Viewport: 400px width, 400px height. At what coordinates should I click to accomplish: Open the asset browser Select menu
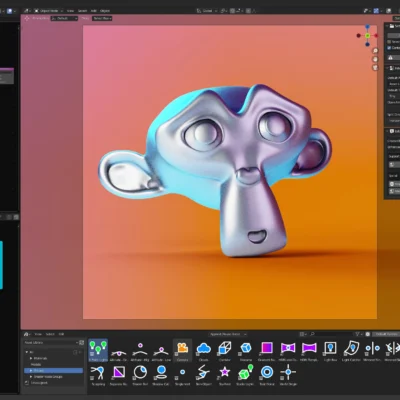point(50,334)
